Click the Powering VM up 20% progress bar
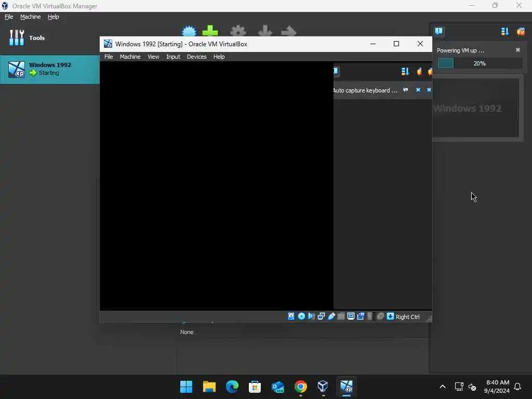Screen dimensions: 532x399 click(x=480, y=63)
